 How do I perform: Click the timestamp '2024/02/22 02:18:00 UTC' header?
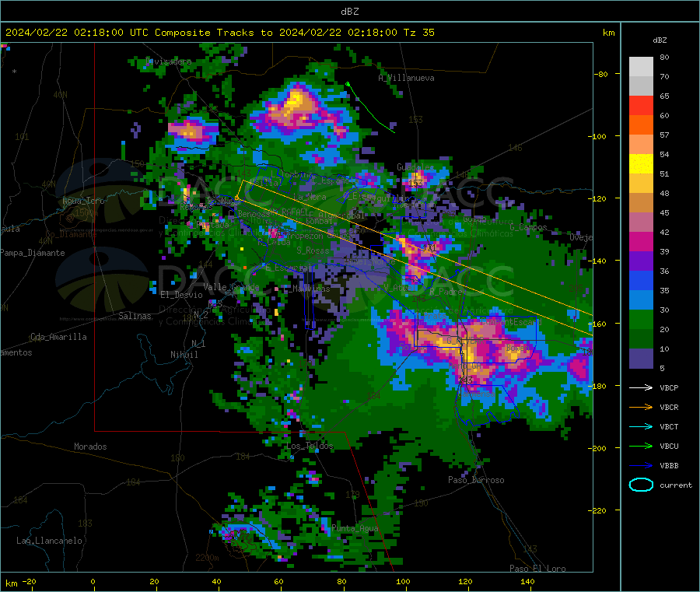point(76,33)
